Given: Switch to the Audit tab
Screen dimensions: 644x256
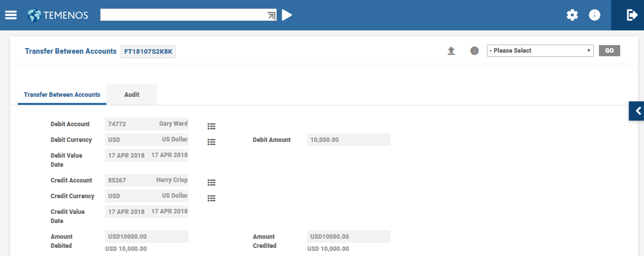Looking at the screenshot, I should [132, 95].
